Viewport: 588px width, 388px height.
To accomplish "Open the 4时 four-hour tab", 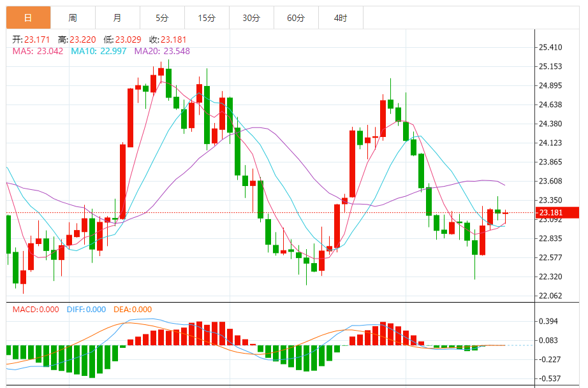I will [x=341, y=18].
